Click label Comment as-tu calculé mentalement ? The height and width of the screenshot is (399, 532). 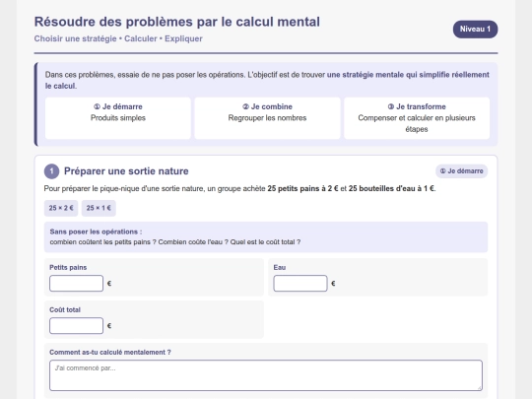(110, 352)
